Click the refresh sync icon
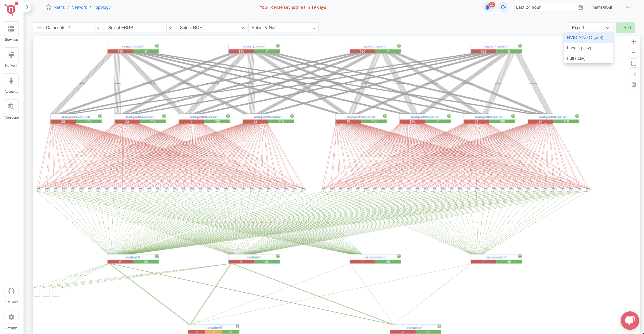 click(503, 7)
